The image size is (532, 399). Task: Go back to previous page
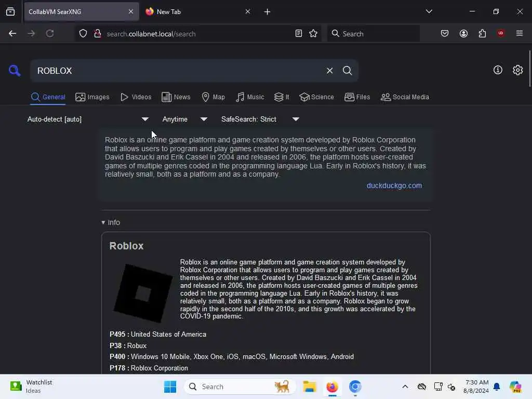12,34
